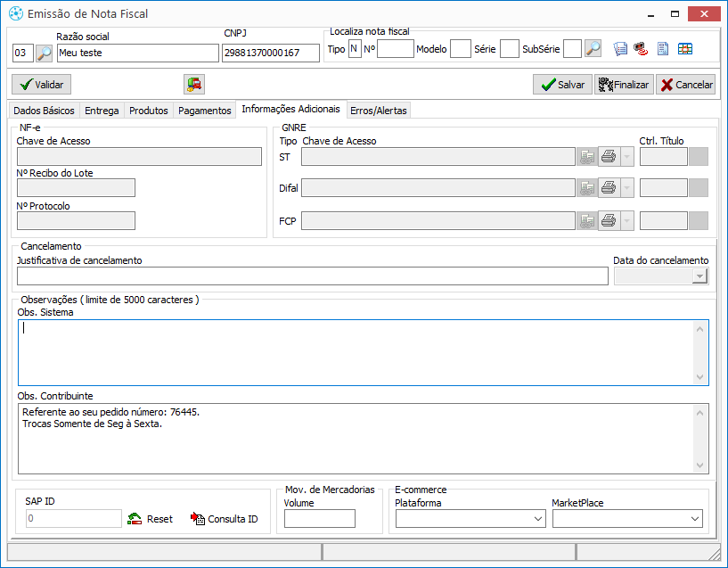Image resolution: width=728 pixels, height=568 pixels.
Task: Click the scroll down arrow in Obs. Sistema
Action: [x=700, y=377]
